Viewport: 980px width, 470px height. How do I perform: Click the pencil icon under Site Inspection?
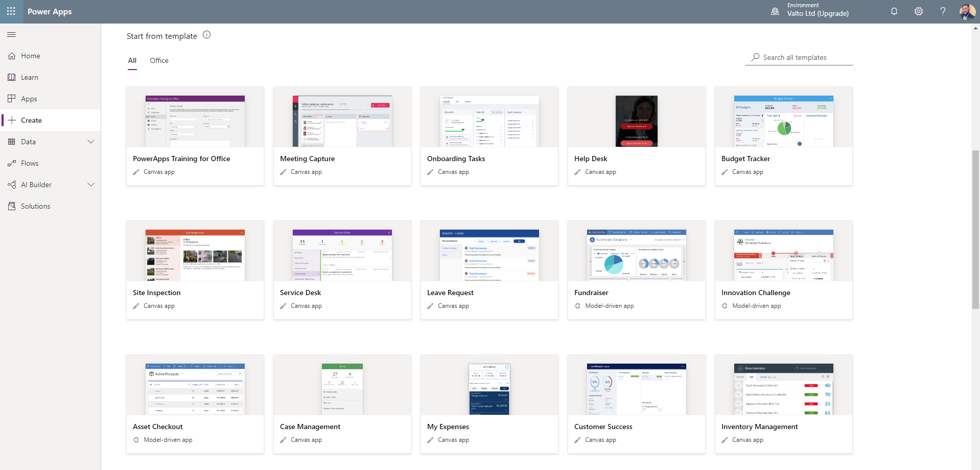[136, 306]
